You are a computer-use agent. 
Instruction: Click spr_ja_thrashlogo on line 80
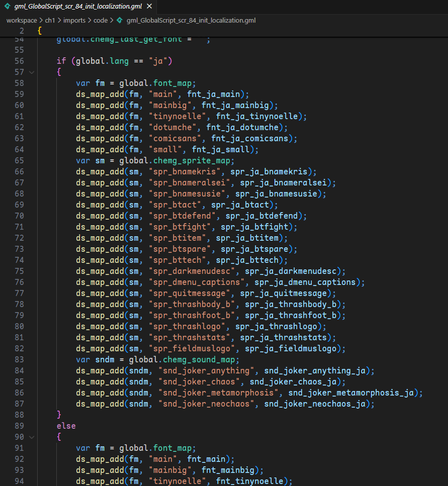276,326
